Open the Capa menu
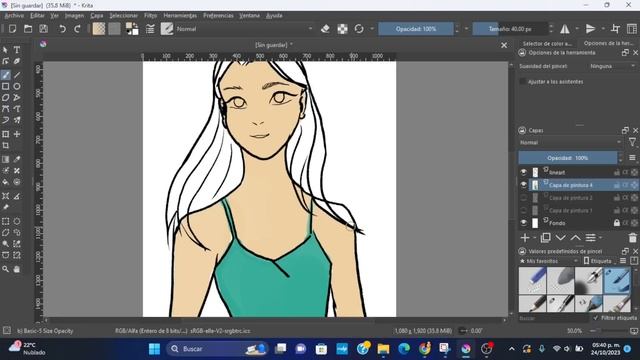The image size is (640, 360). pyautogui.click(x=97, y=16)
